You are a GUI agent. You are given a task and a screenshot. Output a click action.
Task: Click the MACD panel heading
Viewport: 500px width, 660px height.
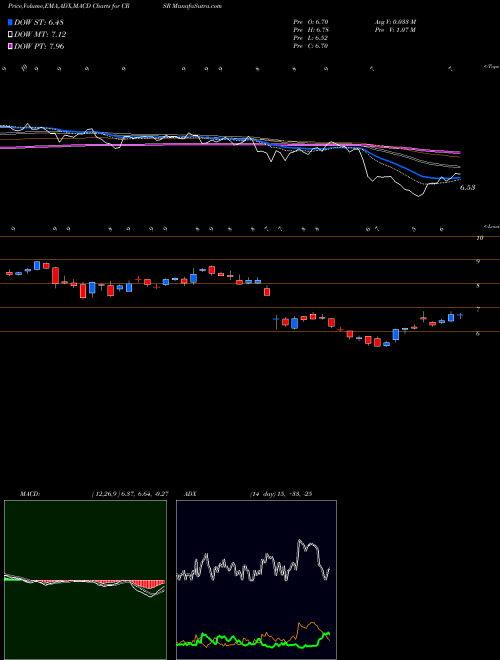click(x=29, y=494)
